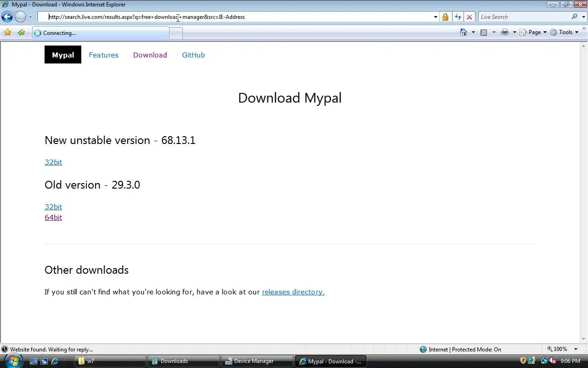The height and width of the screenshot is (368, 588).
Task: Stop loading with the red X icon
Action: coord(469,17)
